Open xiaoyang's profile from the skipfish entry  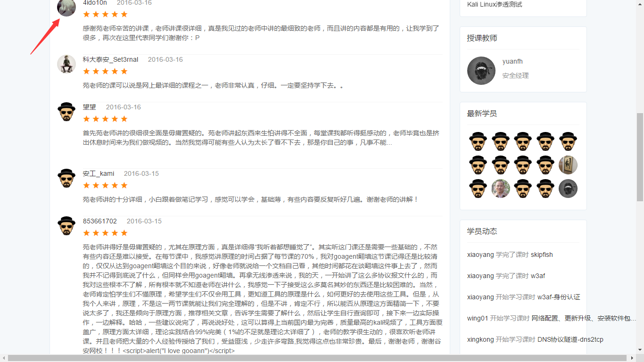coord(480,255)
